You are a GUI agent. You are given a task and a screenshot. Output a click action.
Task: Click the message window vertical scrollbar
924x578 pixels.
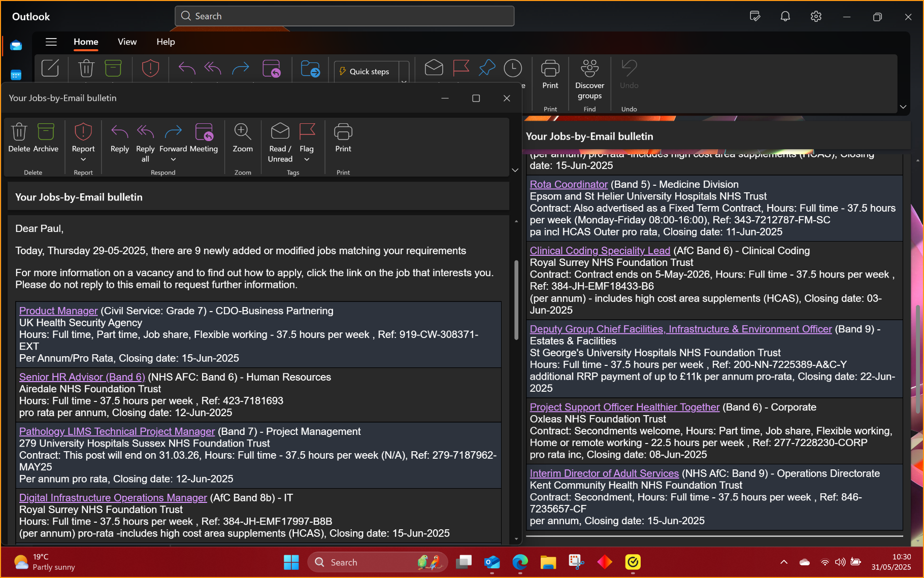(x=516, y=299)
